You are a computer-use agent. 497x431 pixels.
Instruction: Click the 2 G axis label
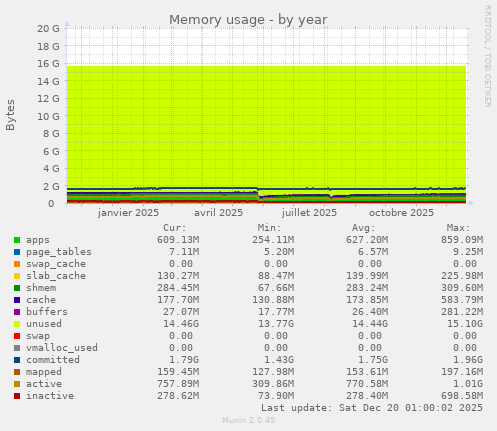[51, 186]
